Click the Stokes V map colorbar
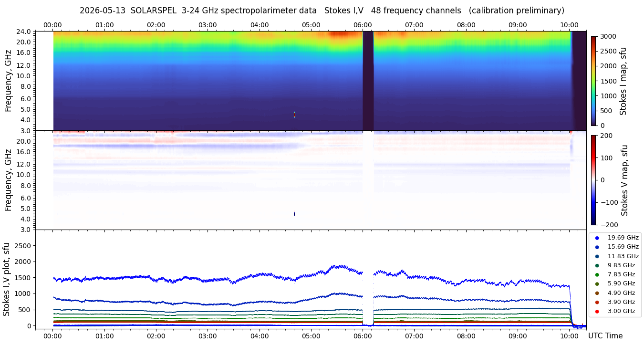This screenshot has width=644, height=346. pos(593,180)
